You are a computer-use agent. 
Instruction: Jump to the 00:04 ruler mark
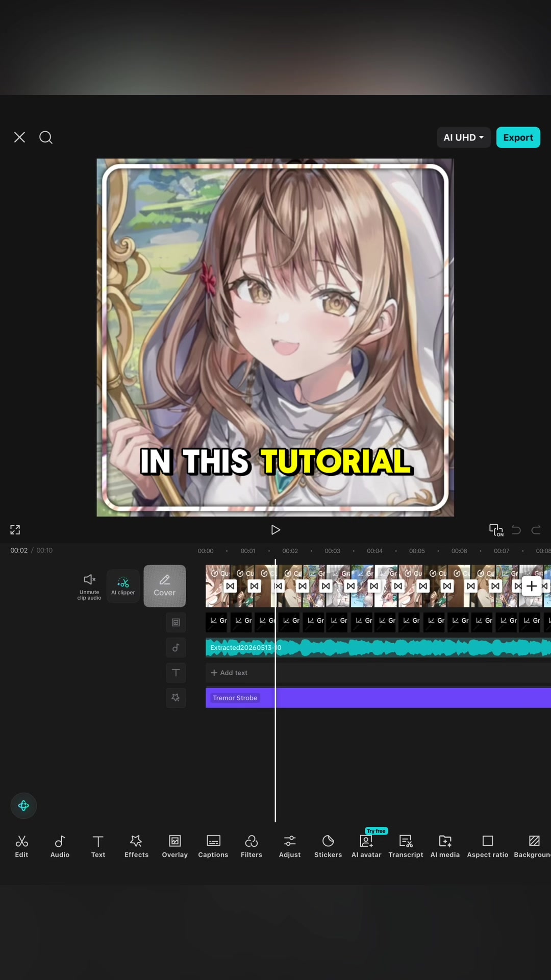(374, 551)
